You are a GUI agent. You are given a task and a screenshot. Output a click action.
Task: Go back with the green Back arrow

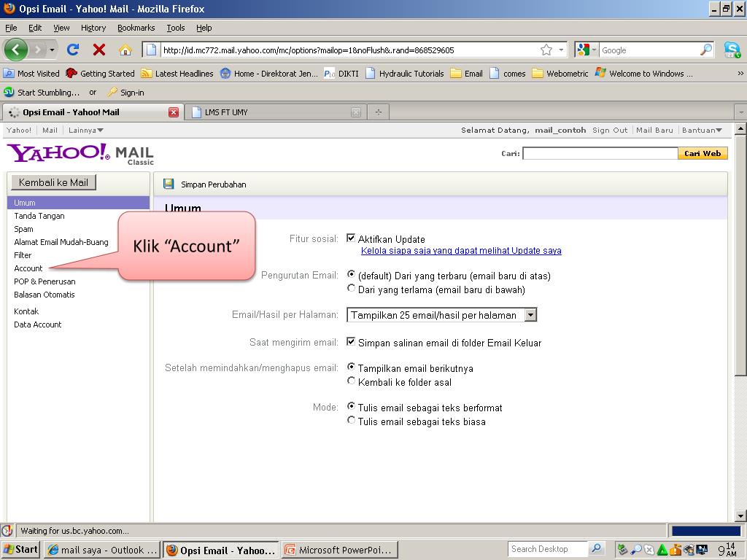16,50
